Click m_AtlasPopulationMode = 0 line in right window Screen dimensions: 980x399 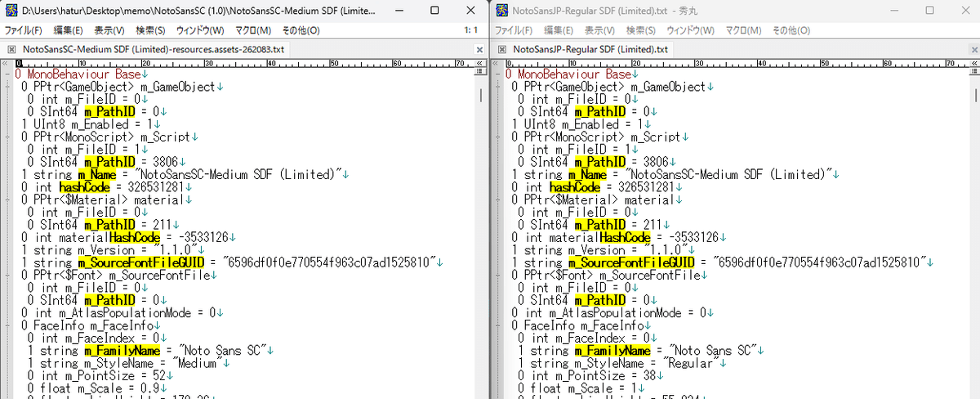612,312
